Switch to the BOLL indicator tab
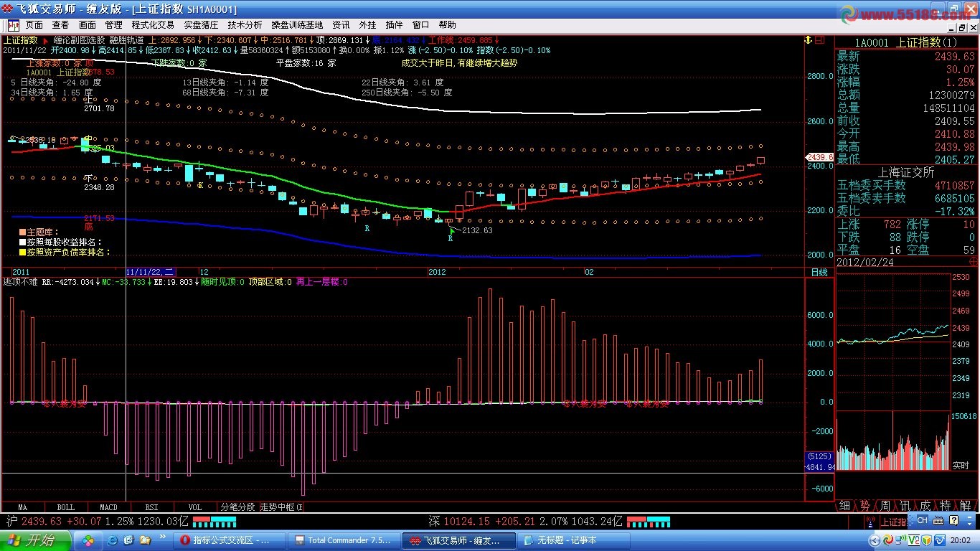The width and height of the screenshot is (980, 551). pos(65,507)
